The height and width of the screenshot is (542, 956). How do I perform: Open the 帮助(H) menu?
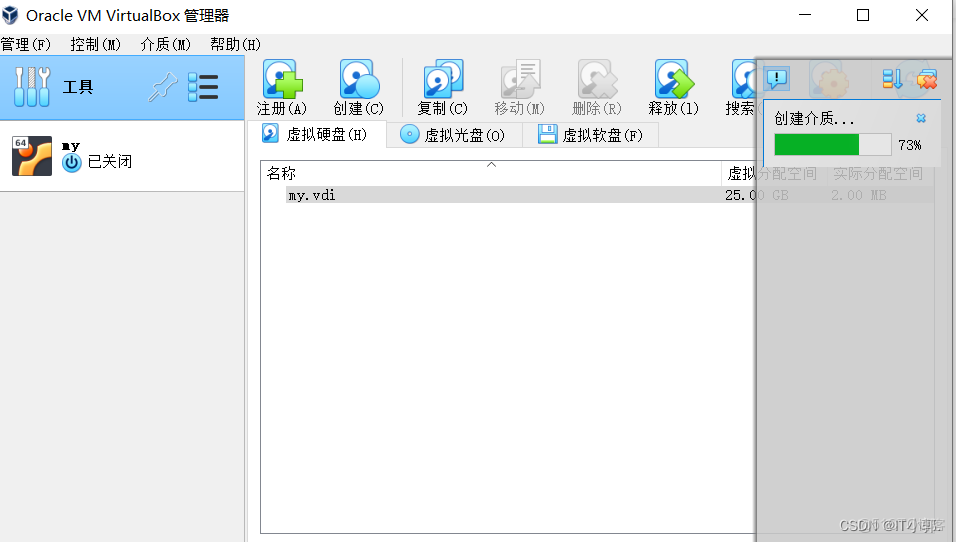235,45
